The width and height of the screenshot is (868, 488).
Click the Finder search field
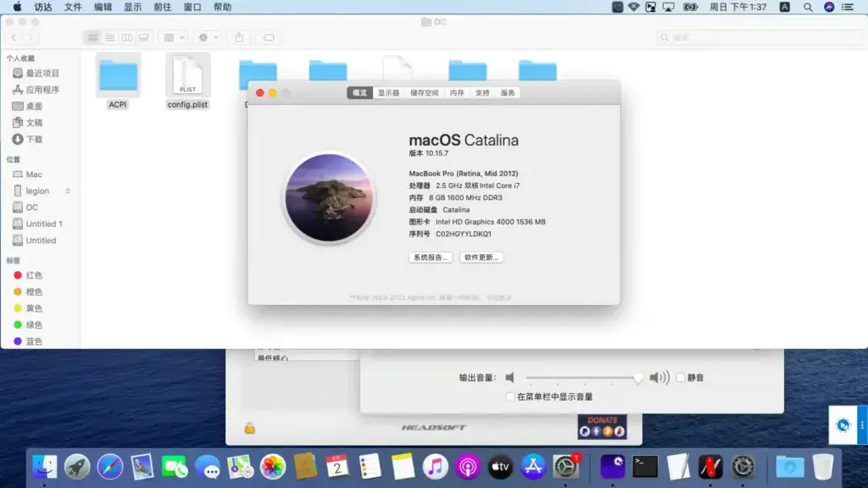click(x=759, y=37)
